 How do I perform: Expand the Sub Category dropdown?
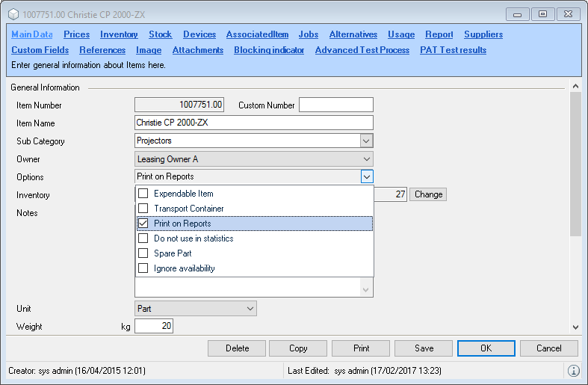366,141
